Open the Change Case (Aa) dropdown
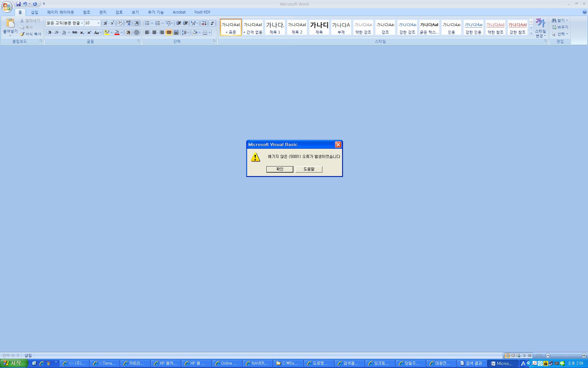Screen dimensions: 588x368 coord(97,33)
